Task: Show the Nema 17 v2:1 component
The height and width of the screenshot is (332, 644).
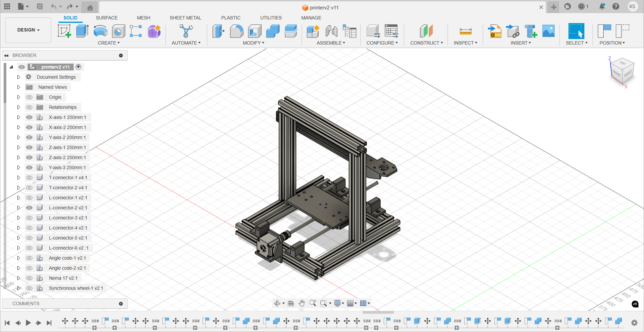Action: pyautogui.click(x=30, y=278)
